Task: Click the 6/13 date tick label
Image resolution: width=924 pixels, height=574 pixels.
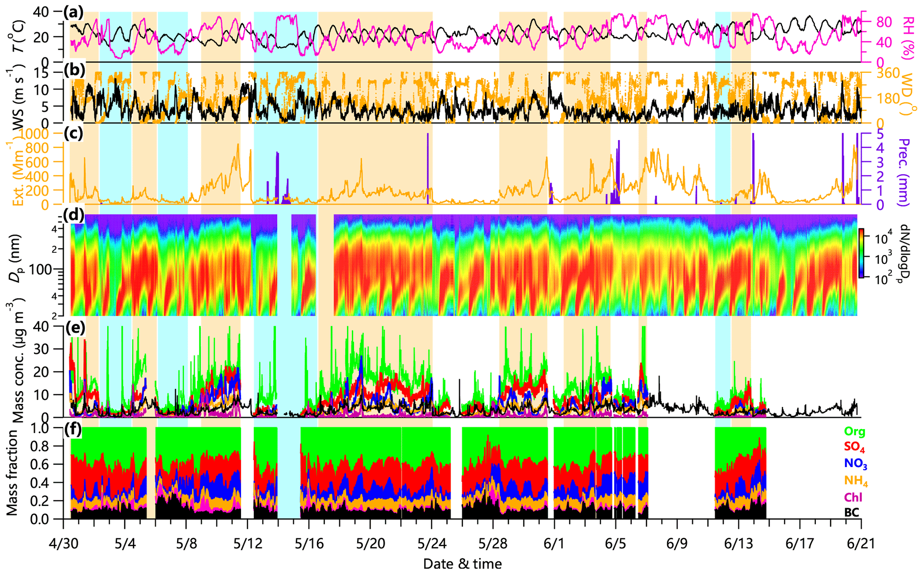Action: [x=738, y=544]
